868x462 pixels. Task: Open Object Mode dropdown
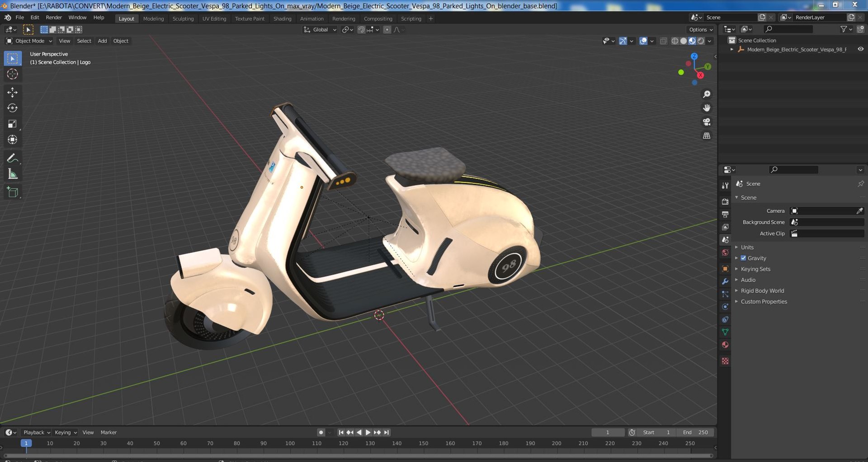29,41
